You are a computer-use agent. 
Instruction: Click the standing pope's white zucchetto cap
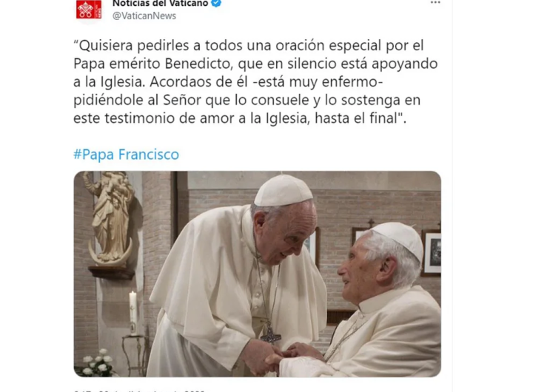pos(283,192)
